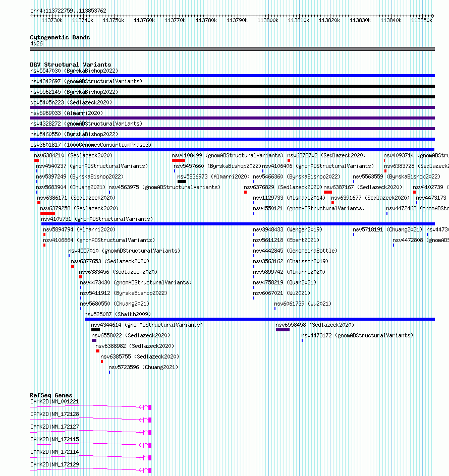Open the nsv5397249 (ByrskaBishop2022) variant
Viewport: 449px width, 476px height.
point(80,176)
